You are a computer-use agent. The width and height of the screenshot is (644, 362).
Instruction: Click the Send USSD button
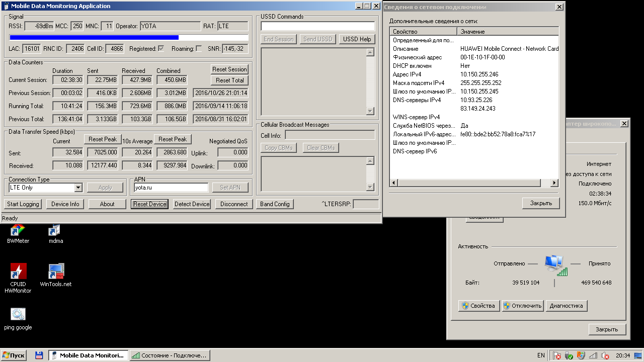tap(317, 39)
